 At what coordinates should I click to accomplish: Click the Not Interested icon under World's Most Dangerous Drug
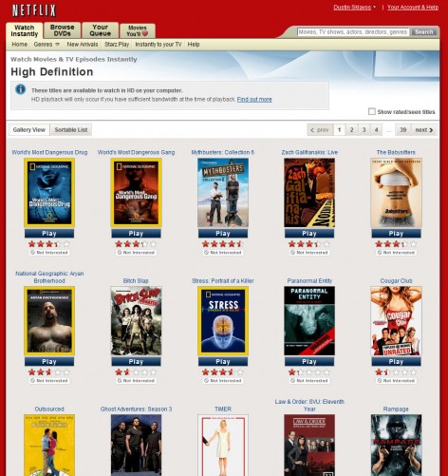[32, 253]
